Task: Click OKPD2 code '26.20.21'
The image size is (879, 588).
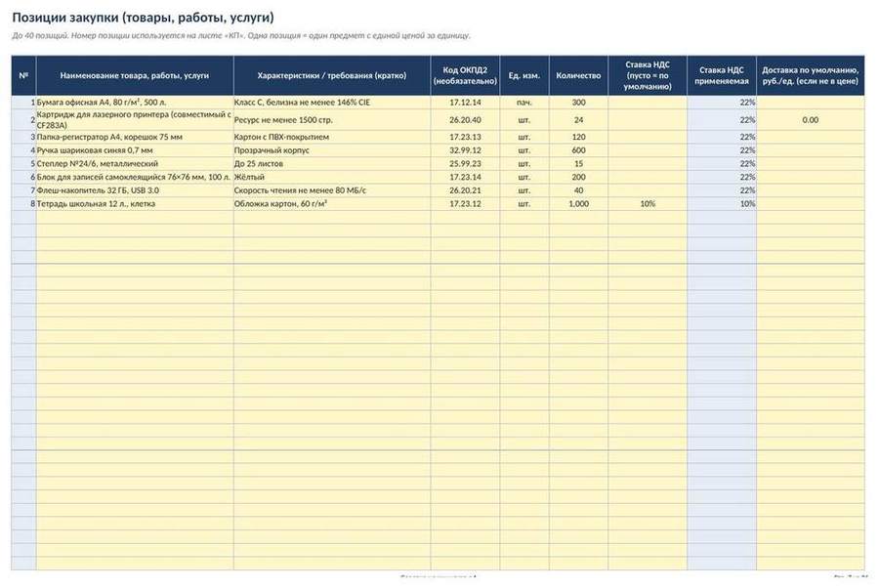Action: 465,190
